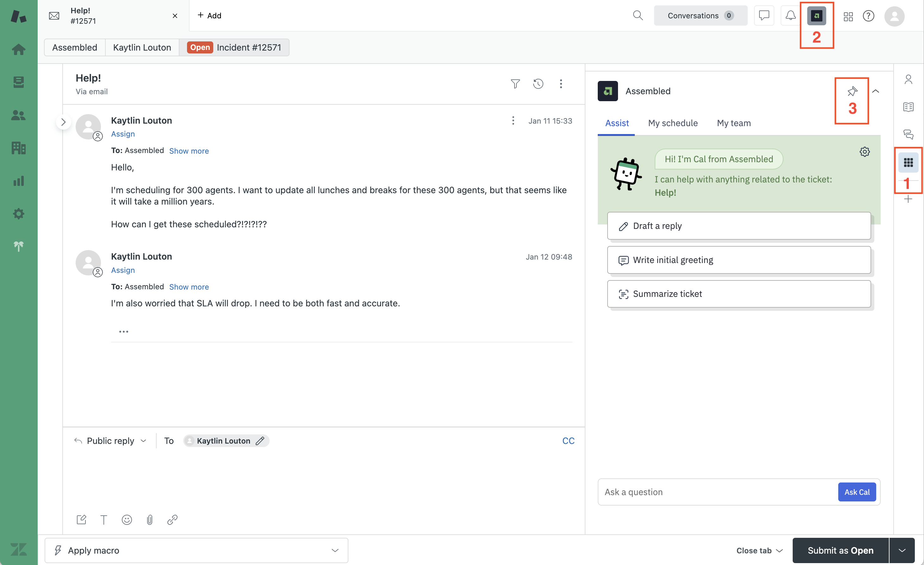The image size is (924, 565).
Task: Switch to My schedule tab
Action: pos(673,123)
